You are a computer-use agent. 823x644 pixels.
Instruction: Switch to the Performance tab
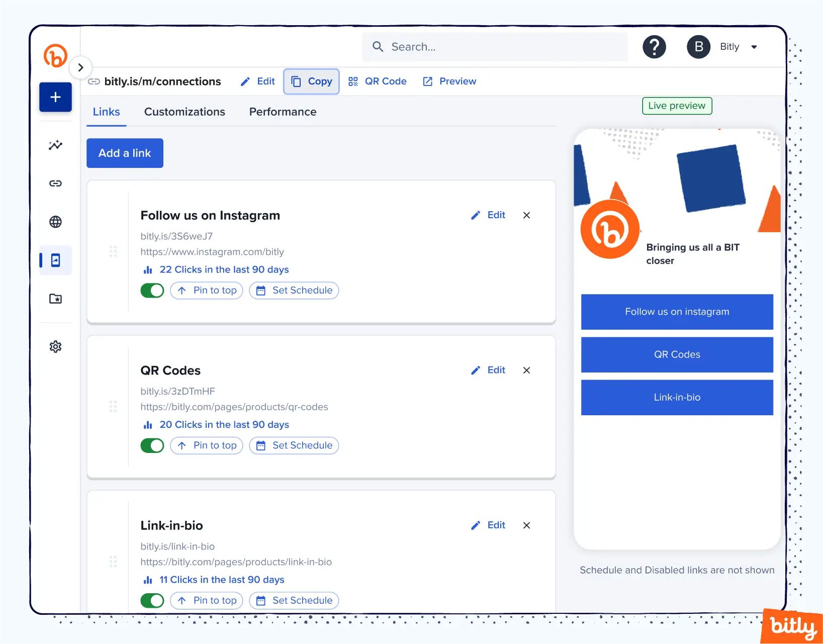pyautogui.click(x=283, y=112)
